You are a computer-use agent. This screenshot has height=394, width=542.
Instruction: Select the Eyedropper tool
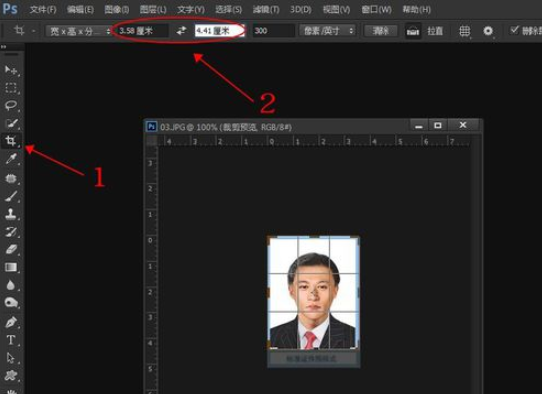(x=11, y=159)
